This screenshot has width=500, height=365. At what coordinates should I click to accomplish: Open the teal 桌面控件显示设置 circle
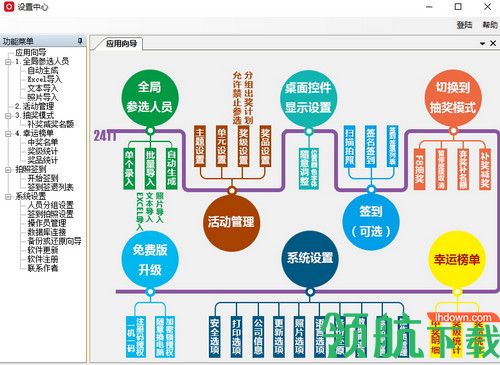pyautogui.click(x=308, y=98)
